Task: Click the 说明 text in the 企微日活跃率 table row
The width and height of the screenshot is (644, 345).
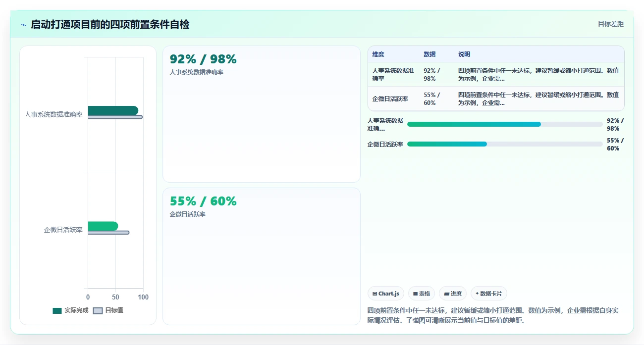Action: coord(538,99)
